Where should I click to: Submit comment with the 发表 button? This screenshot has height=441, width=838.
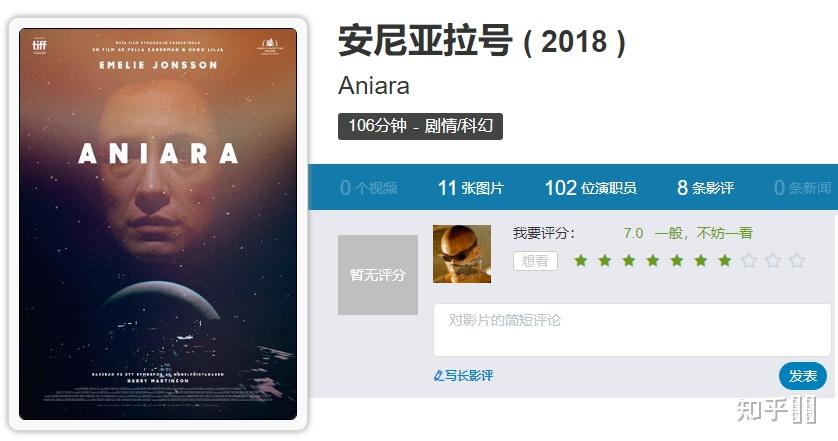pos(803,376)
